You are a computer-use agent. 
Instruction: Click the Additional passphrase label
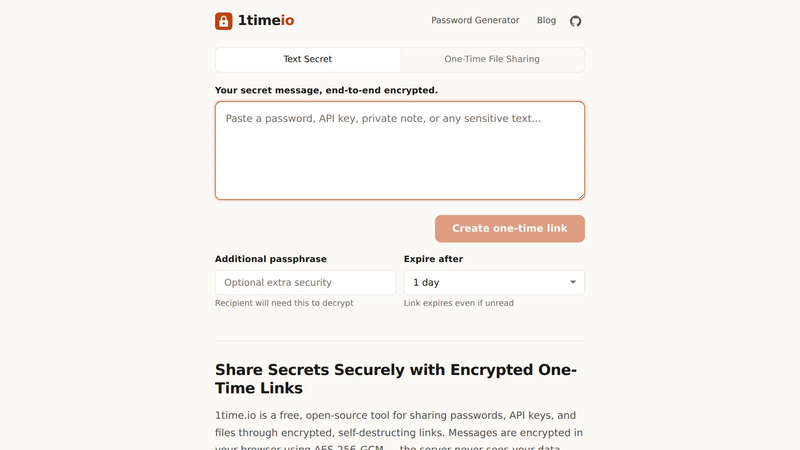(x=270, y=259)
